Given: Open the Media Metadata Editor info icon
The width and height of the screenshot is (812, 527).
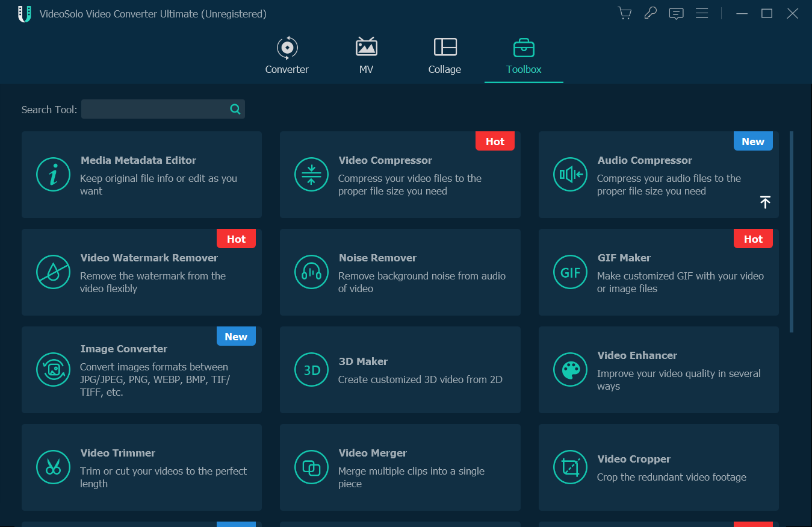Looking at the screenshot, I should (54, 175).
